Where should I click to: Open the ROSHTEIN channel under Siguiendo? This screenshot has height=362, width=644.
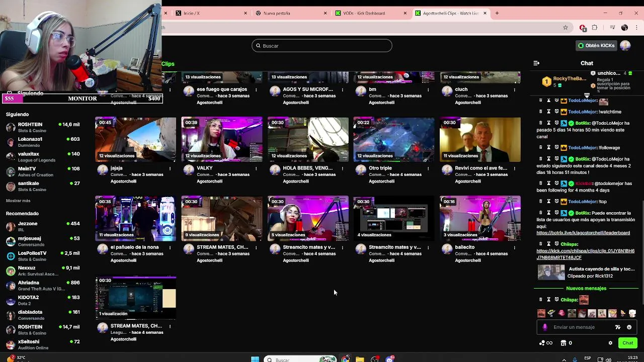point(43,127)
